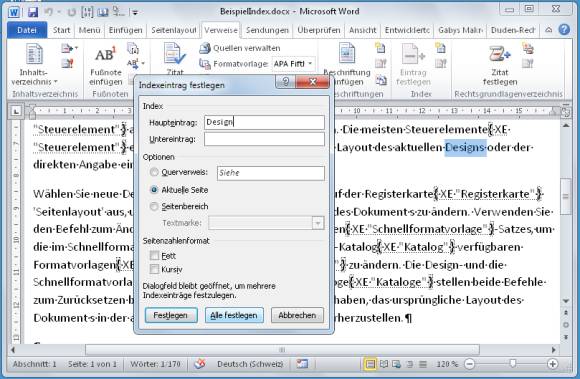Image resolution: width=580 pixels, height=379 pixels.
Task: Switch to the Einfügen ribbon tab
Action: coord(125,30)
